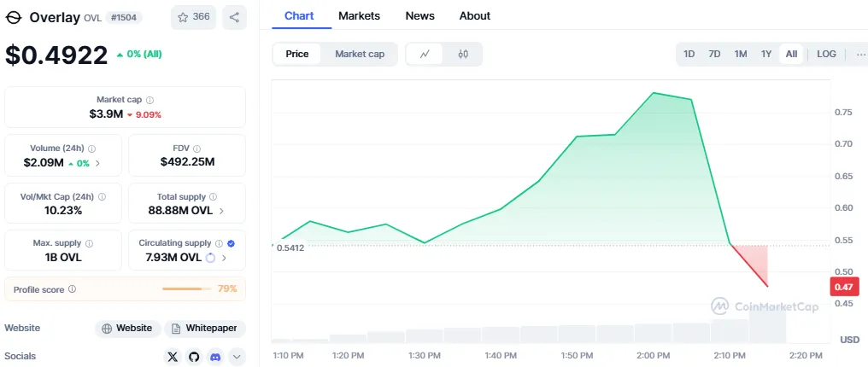Image resolution: width=868 pixels, height=367 pixels.
Task: Click the Profile score progress bar
Action: pos(186,289)
